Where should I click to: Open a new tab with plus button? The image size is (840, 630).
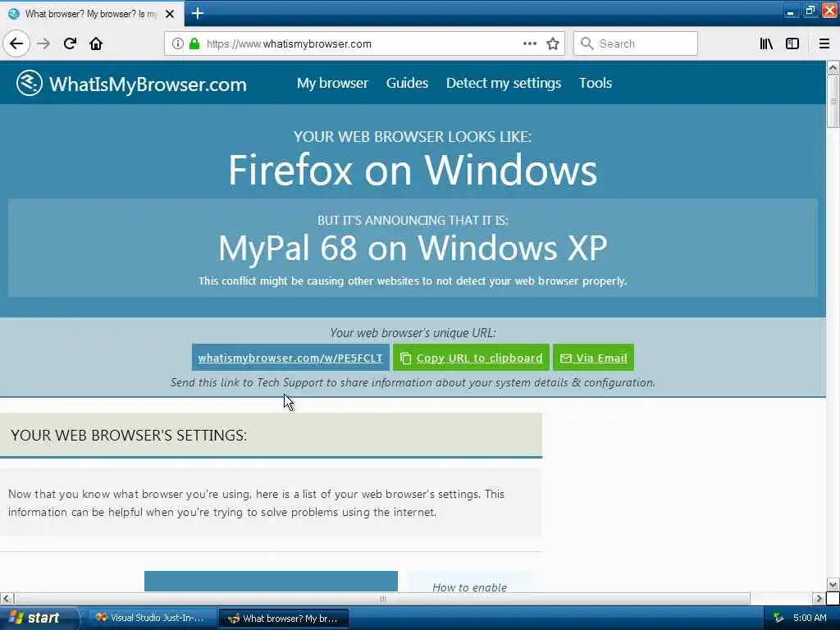click(x=197, y=13)
